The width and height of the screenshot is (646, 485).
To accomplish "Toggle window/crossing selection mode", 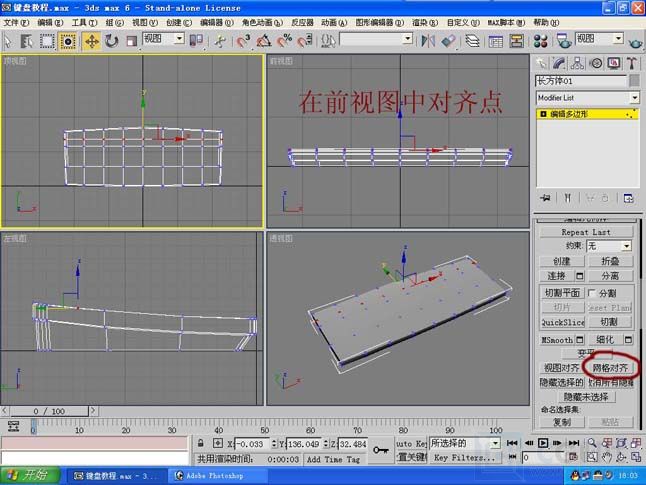I will (68, 41).
